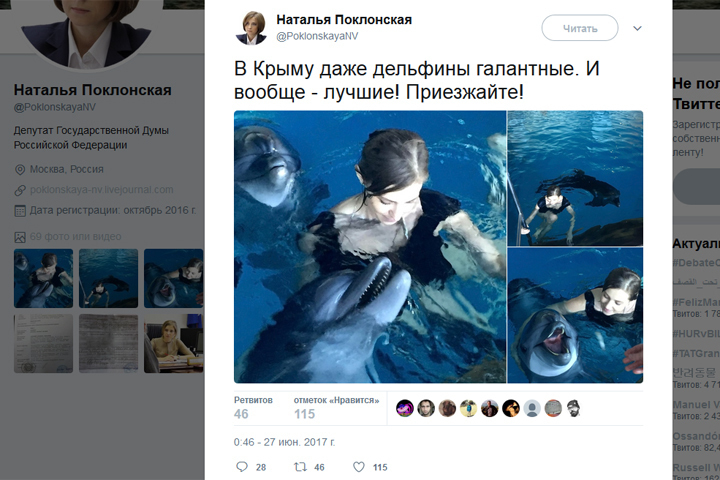The width and height of the screenshot is (720, 480).
Task: Open the poklonskaya-nv.livejournal.com profile link
Action: [x=101, y=190]
